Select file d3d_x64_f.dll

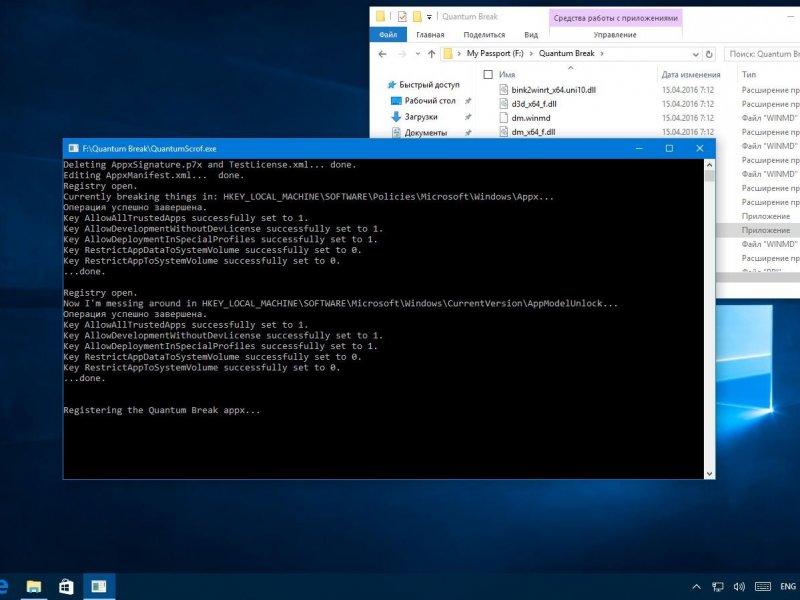534,104
